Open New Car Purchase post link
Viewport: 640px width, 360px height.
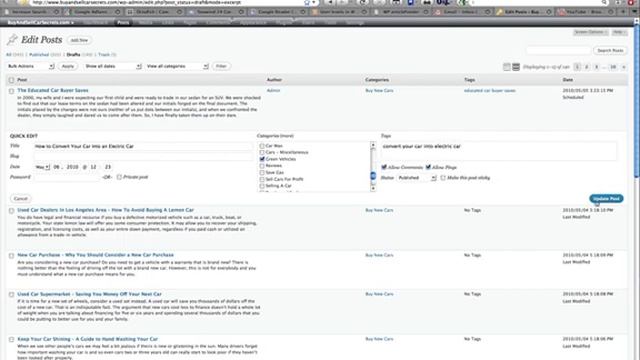point(96,255)
